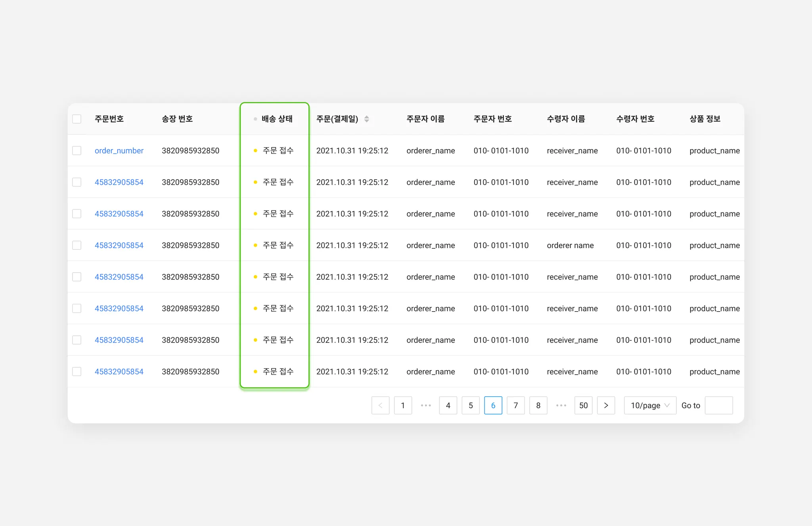Image resolution: width=812 pixels, height=526 pixels.
Task: Click the gray status dot in 배송 상태 header
Action: coord(255,119)
